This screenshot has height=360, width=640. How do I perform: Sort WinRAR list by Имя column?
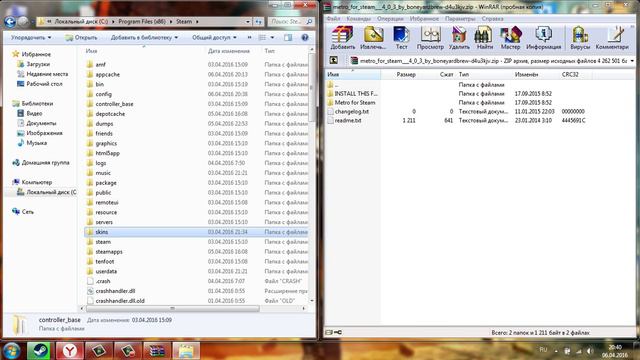[353, 74]
